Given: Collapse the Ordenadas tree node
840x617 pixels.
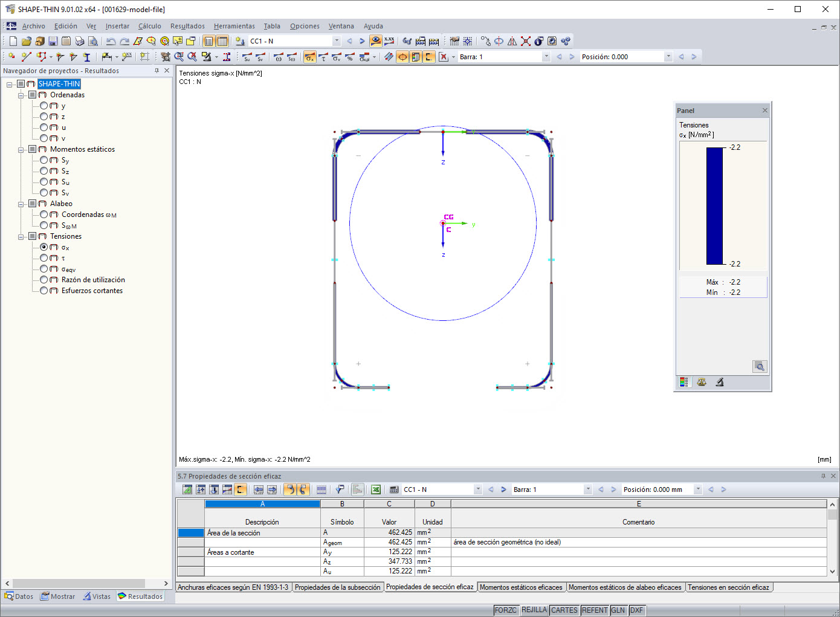Looking at the screenshot, I should click(x=21, y=95).
